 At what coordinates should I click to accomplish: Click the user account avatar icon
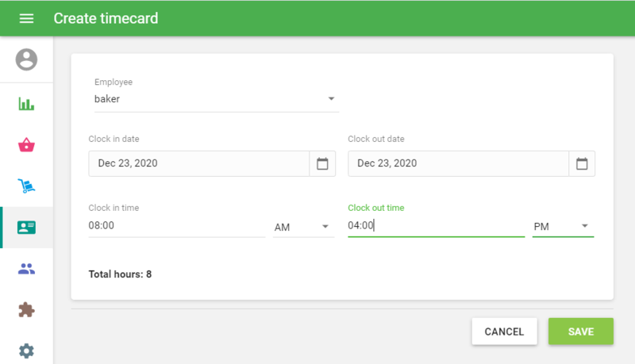26,59
